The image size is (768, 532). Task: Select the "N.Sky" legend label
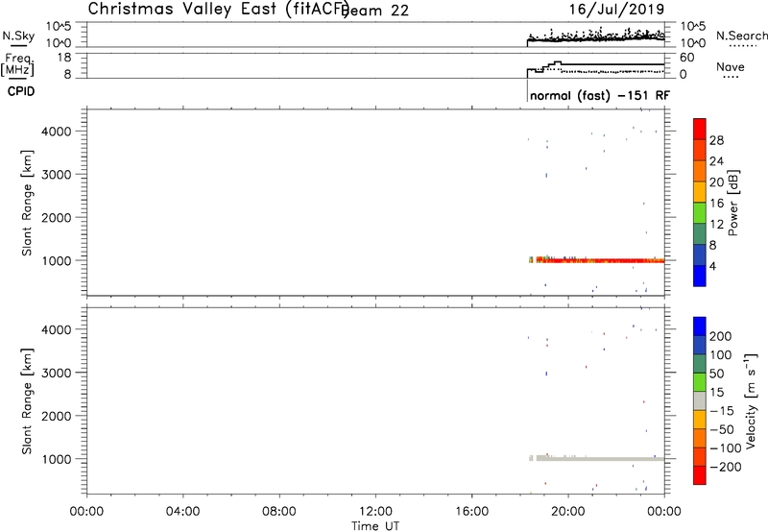click(x=18, y=36)
